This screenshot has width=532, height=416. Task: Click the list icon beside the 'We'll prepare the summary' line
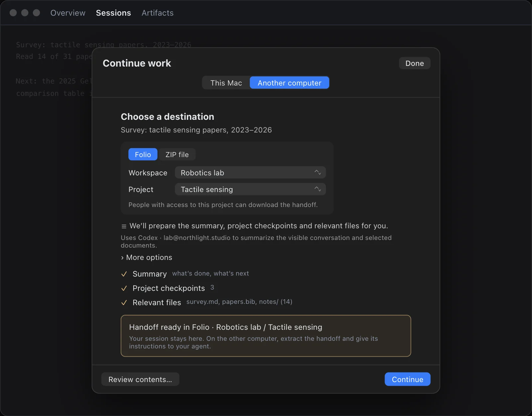coord(124,226)
